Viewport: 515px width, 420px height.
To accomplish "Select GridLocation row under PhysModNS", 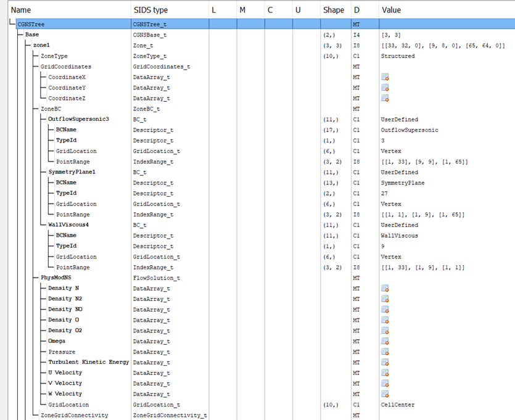I will [x=68, y=405].
